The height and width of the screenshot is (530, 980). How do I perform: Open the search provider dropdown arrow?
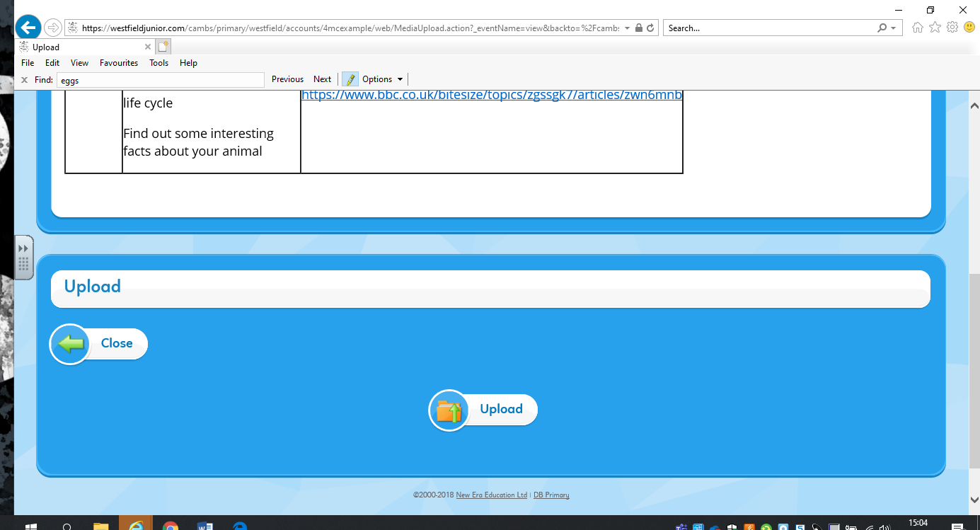click(x=894, y=28)
